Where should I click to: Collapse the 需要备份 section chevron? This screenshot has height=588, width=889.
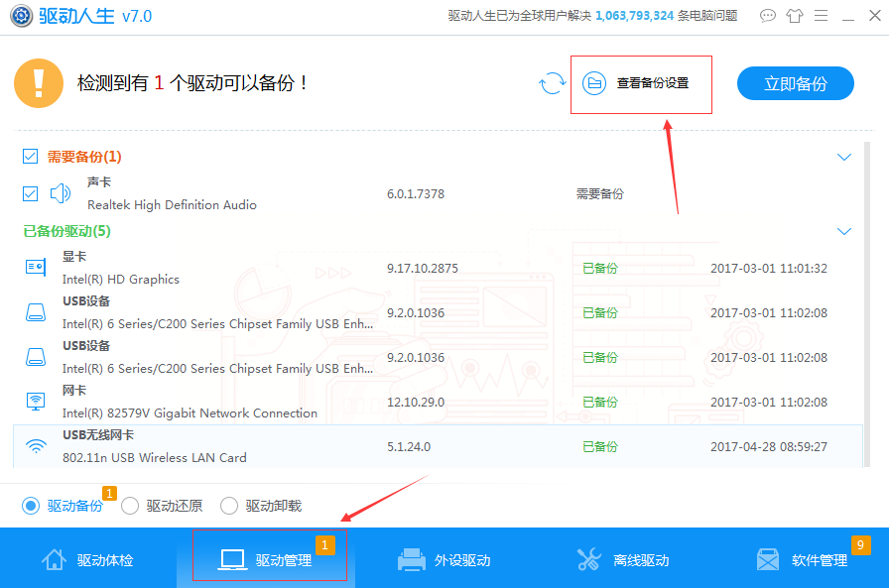[x=844, y=157]
